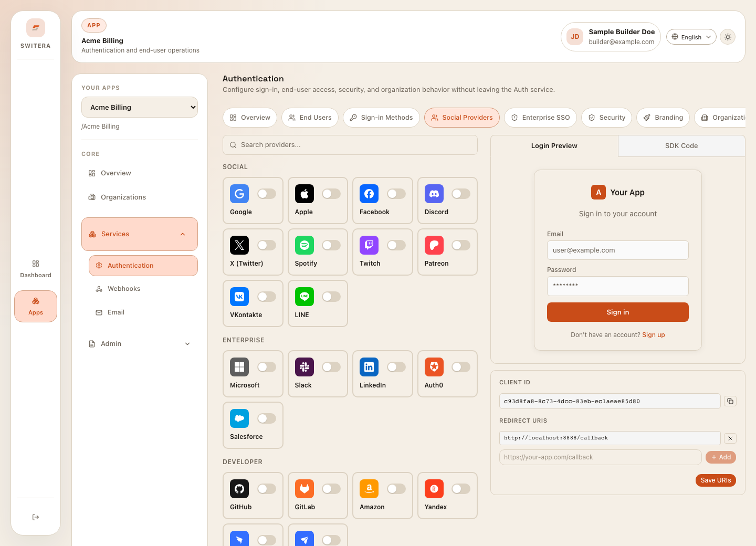
Task: Enable the Google provider toggle
Action: [x=267, y=194]
